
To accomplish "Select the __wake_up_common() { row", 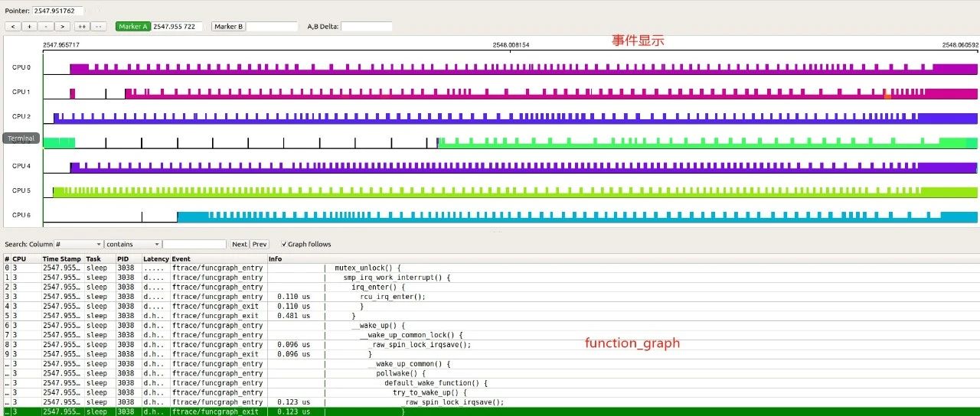I will point(490,363).
